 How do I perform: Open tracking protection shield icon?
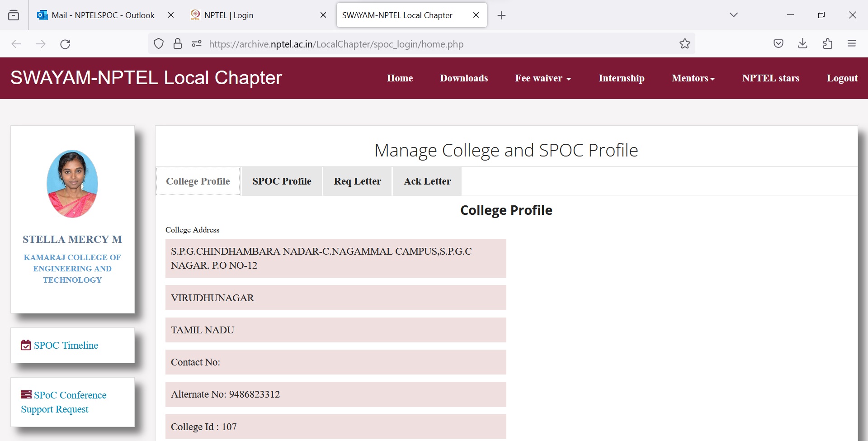[x=159, y=44]
